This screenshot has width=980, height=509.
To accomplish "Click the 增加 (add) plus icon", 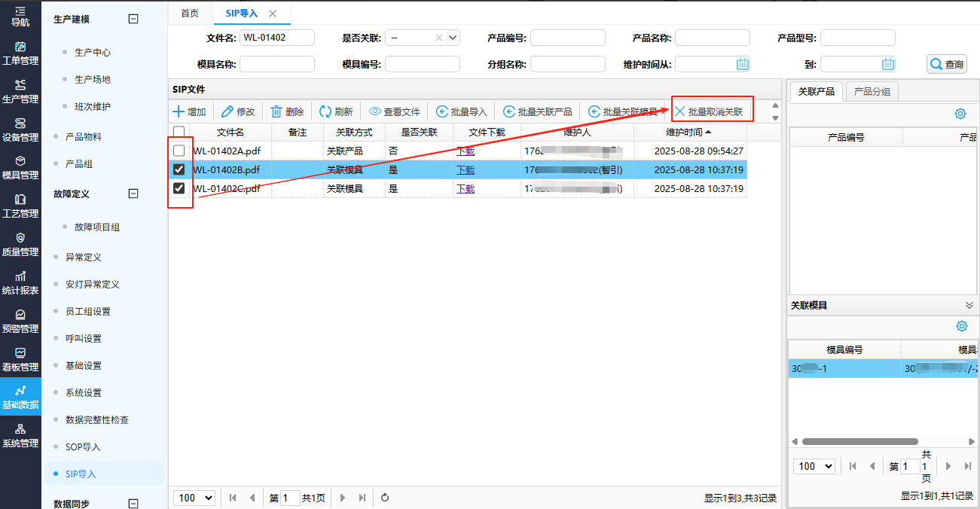I will [179, 111].
